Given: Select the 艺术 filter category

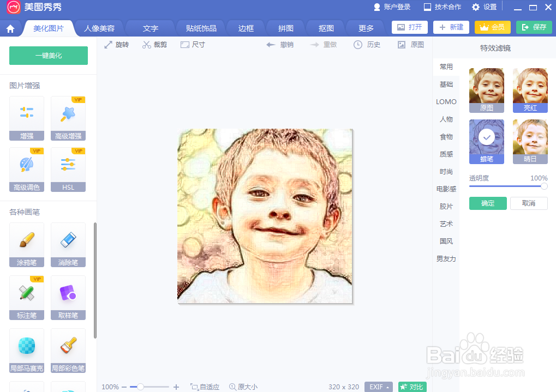Looking at the screenshot, I should [446, 224].
